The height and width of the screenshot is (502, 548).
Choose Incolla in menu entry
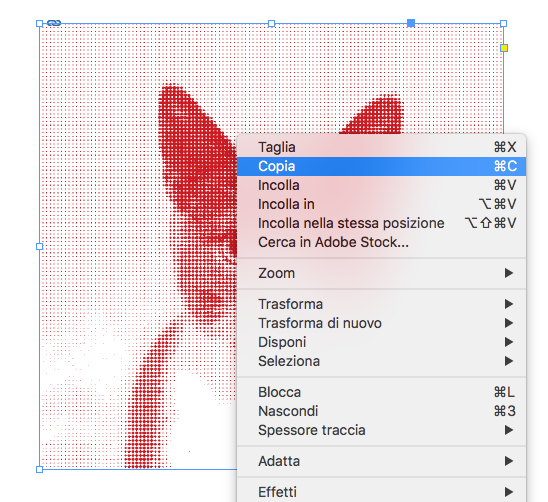coord(381,204)
